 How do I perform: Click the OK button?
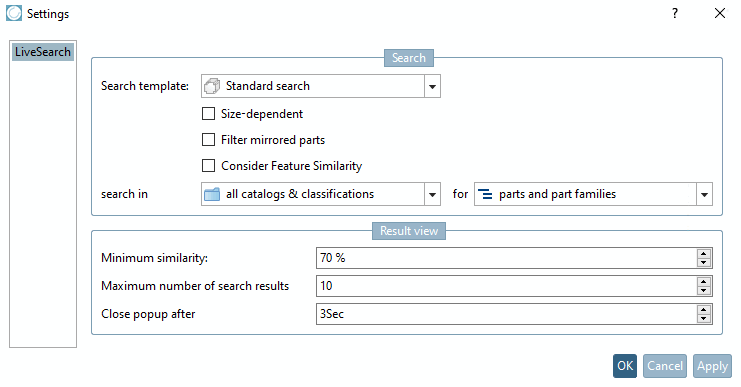(625, 366)
